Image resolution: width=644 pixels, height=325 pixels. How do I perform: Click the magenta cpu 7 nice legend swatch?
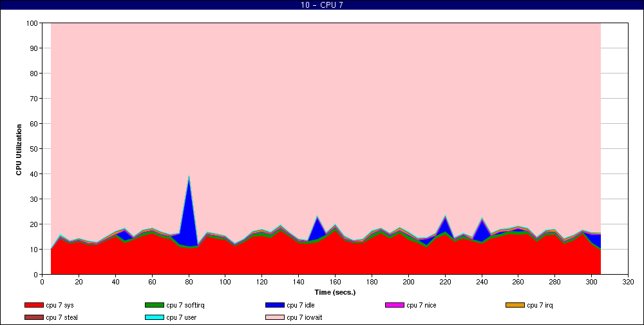(394, 305)
